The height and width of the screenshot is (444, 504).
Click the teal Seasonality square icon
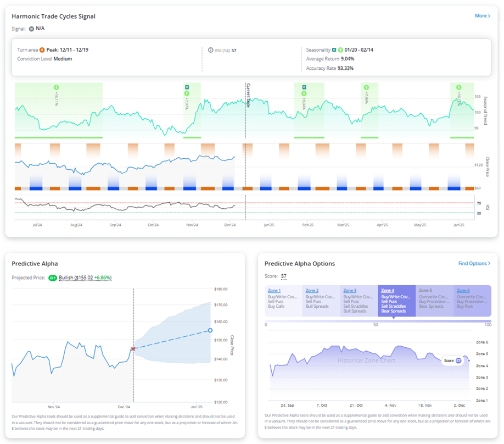334,50
